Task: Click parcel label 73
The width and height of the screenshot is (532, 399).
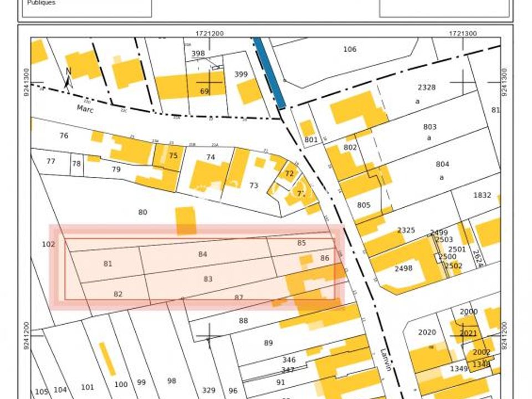Action: click(x=254, y=186)
